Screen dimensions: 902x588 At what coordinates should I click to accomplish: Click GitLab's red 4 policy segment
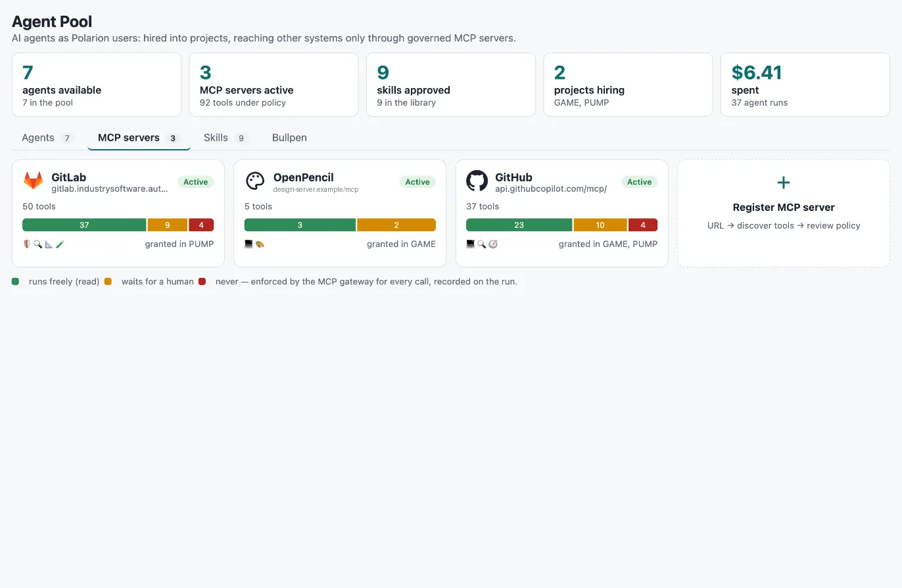201,225
